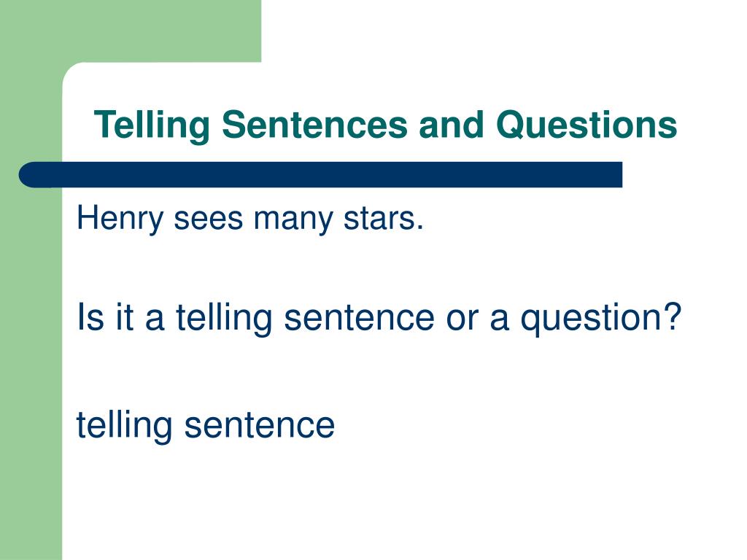This screenshot has height=560, width=747.
Task: Click the slide title "Telling Sentences and Questions"
Action: point(385,125)
